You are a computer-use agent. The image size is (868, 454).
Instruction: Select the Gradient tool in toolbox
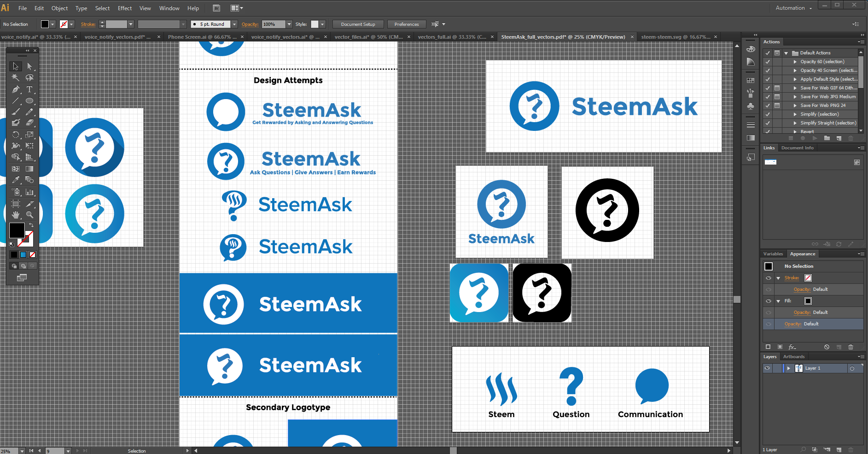coord(29,169)
